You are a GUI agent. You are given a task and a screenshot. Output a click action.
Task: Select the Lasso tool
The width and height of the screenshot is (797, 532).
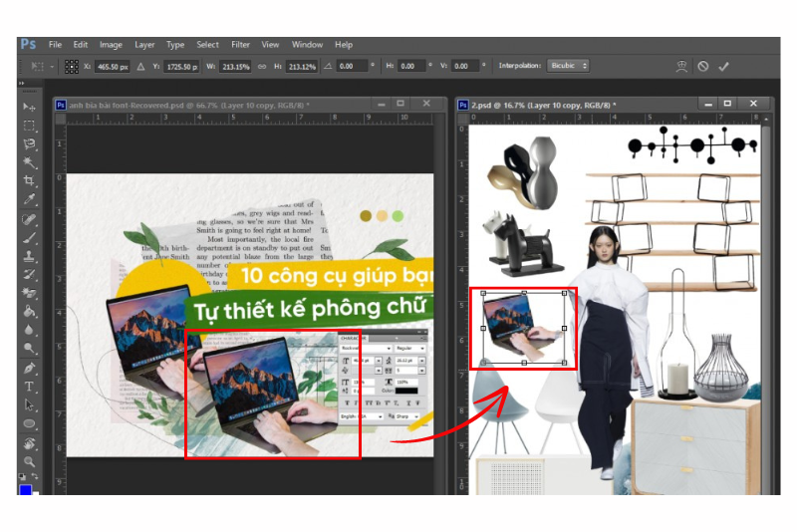pos(29,143)
